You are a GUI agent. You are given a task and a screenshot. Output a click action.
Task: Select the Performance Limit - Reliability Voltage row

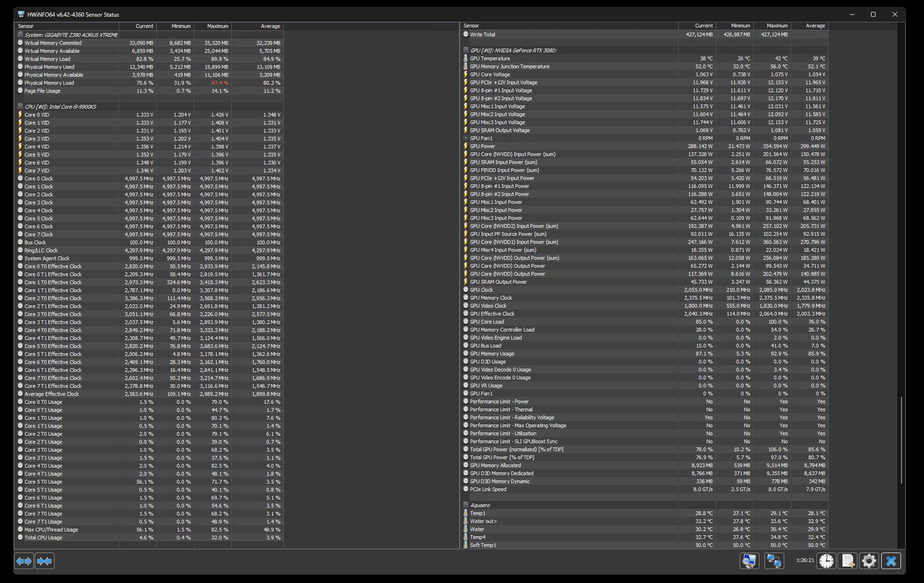point(645,418)
